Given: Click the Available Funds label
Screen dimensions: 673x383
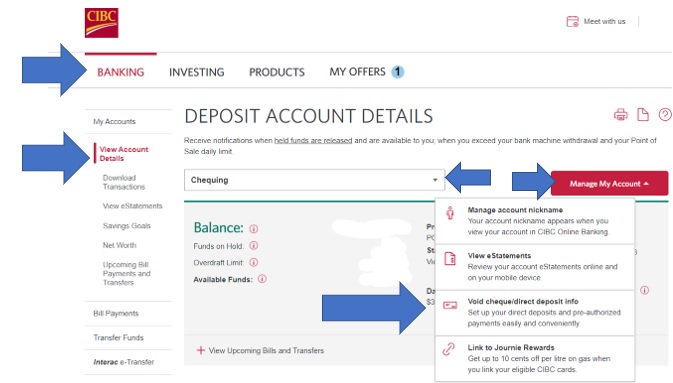Looking at the screenshot, I should pyautogui.click(x=223, y=280).
